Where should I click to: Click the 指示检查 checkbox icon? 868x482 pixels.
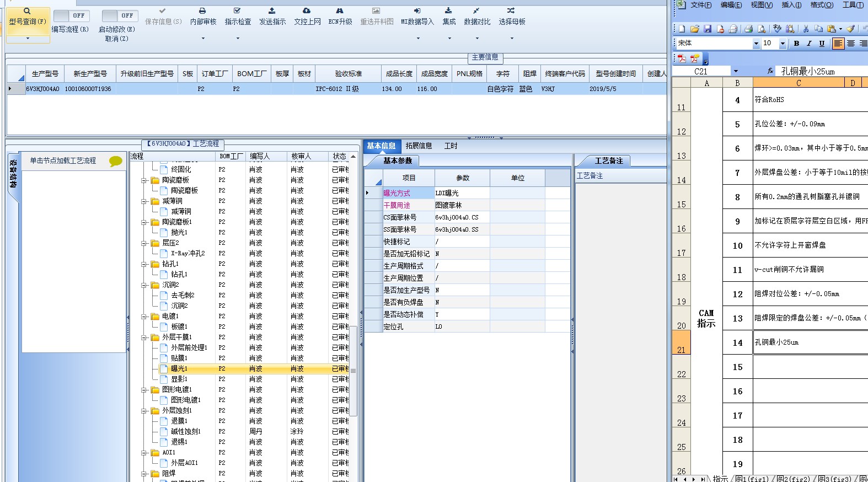(x=237, y=10)
